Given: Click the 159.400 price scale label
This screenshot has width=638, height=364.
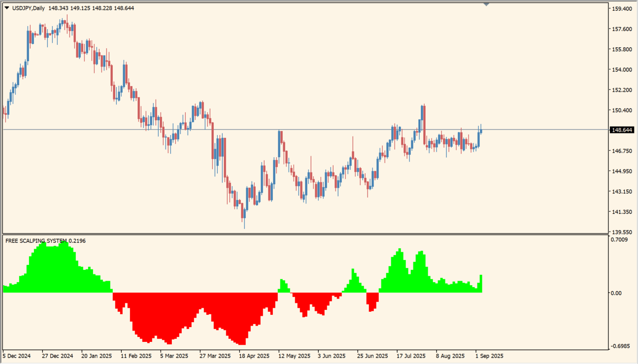Looking at the screenshot, I should tap(621, 9).
